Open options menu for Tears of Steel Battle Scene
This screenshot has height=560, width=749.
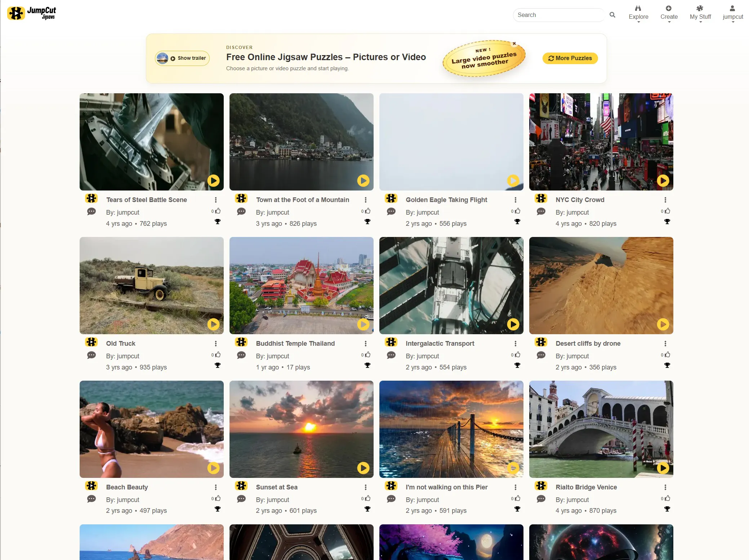click(x=215, y=200)
